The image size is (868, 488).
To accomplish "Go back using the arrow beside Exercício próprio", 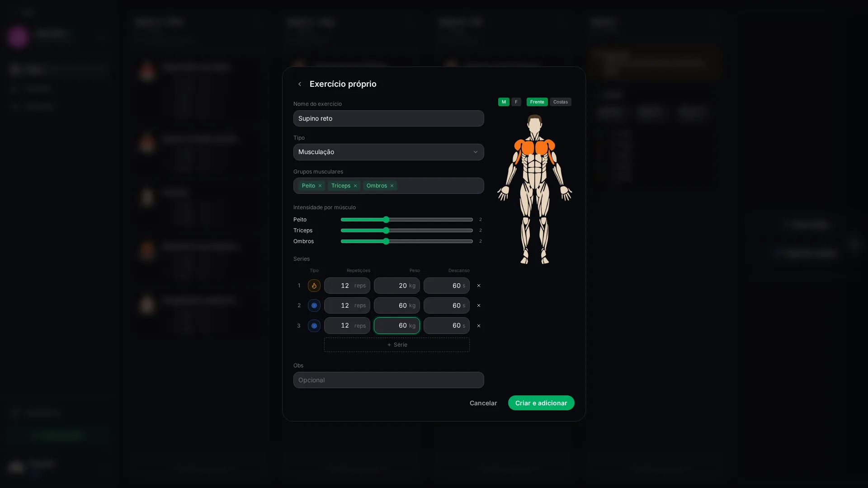I will tap(299, 84).
